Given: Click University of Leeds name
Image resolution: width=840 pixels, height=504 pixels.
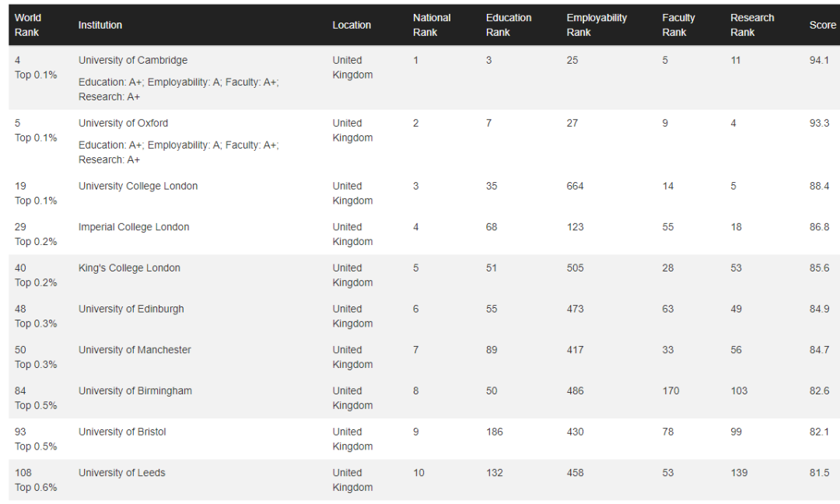Looking at the screenshot, I should (x=121, y=472).
